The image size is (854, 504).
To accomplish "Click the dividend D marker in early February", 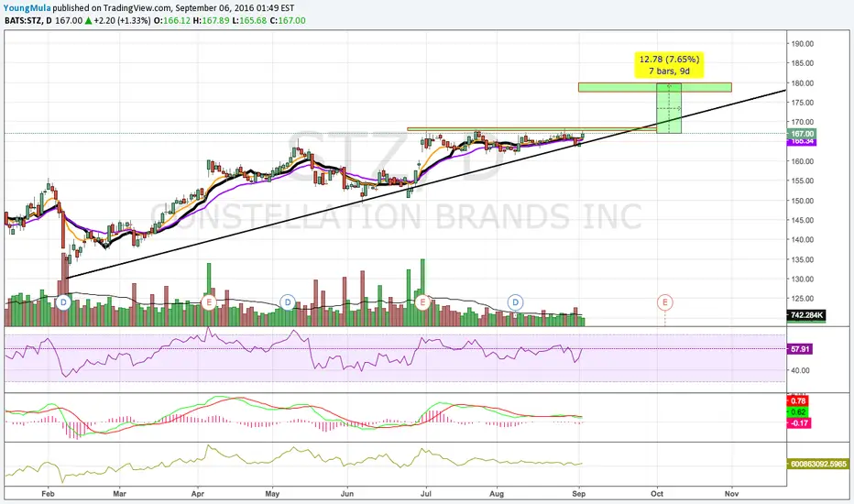I will click(64, 301).
